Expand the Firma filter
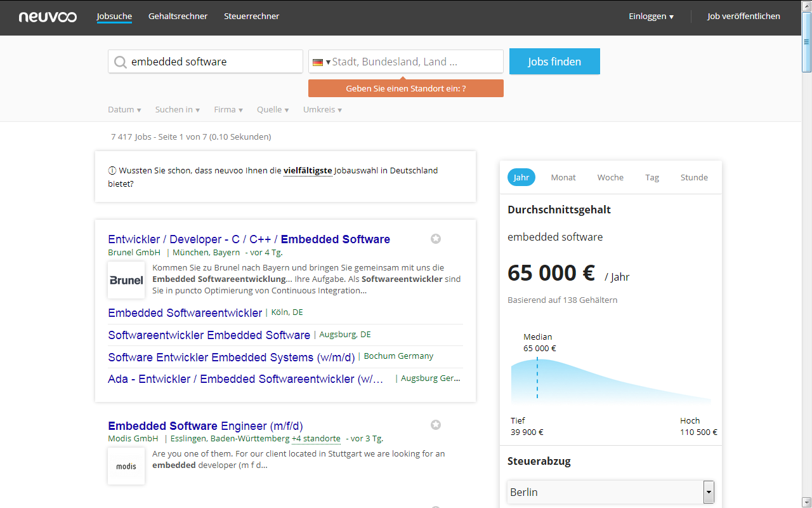This screenshot has width=812, height=508. (x=228, y=110)
